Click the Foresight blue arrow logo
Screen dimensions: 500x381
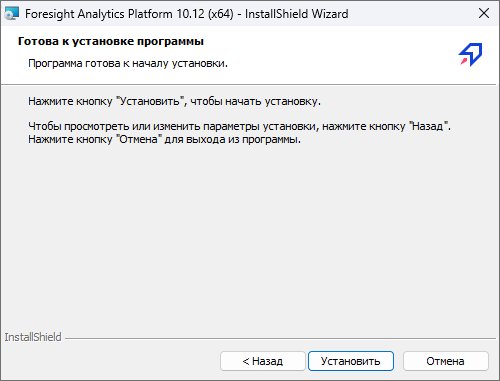point(471,54)
